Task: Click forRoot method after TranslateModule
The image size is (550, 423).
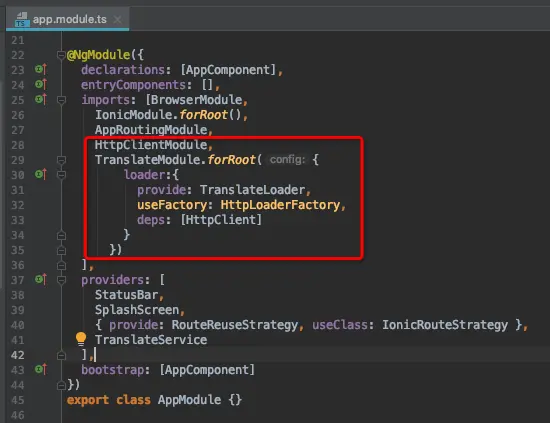Action: coord(232,160)
